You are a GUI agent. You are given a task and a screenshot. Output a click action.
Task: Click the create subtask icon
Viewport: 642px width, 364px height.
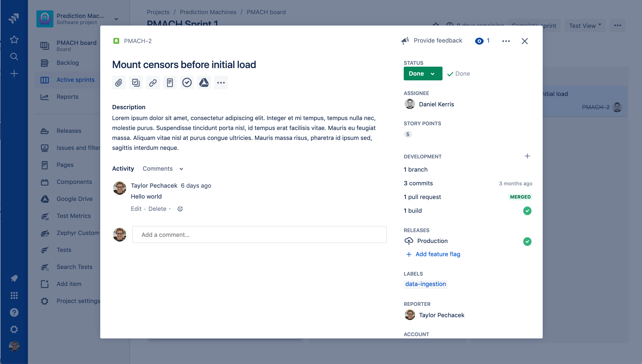coord(136,82)
